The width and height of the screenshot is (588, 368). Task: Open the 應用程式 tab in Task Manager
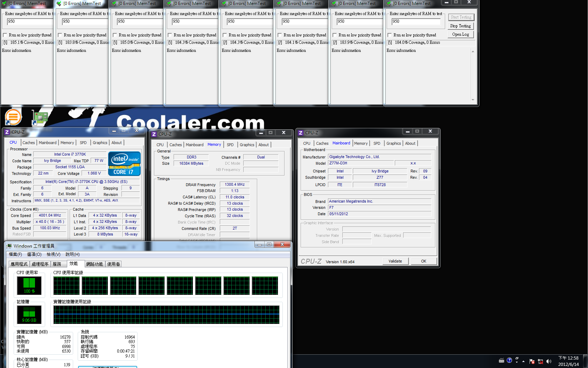click(19, 264)
